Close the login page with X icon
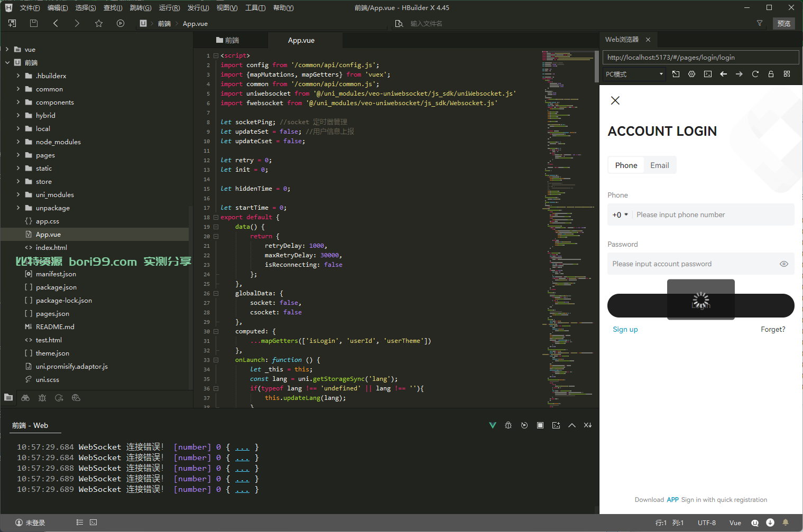Screen dimensions: 803x532 click(x=615, y=100)
